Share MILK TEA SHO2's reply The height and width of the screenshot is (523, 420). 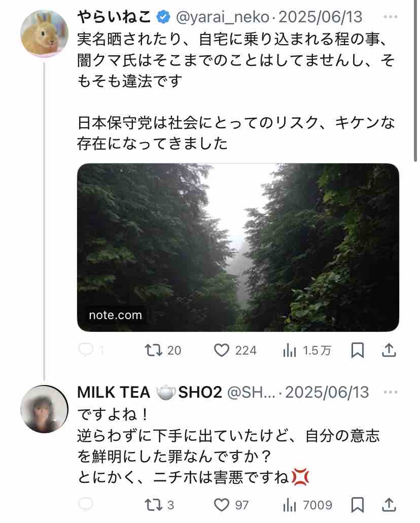coord(389,504)
